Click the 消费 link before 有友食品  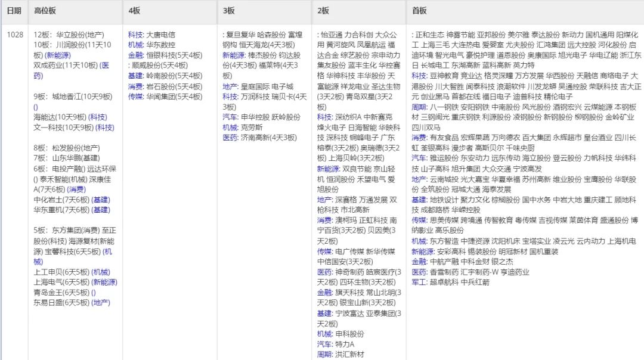[419, 138]
